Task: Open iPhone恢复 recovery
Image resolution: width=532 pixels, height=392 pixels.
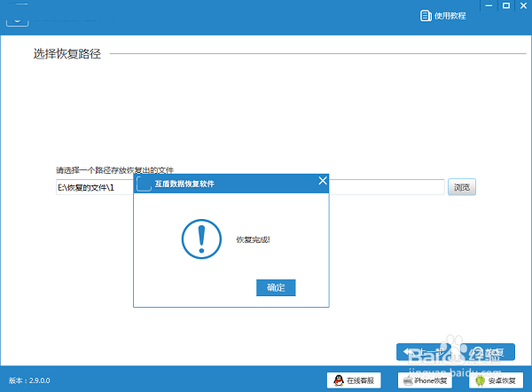Action: click(425, 380)
